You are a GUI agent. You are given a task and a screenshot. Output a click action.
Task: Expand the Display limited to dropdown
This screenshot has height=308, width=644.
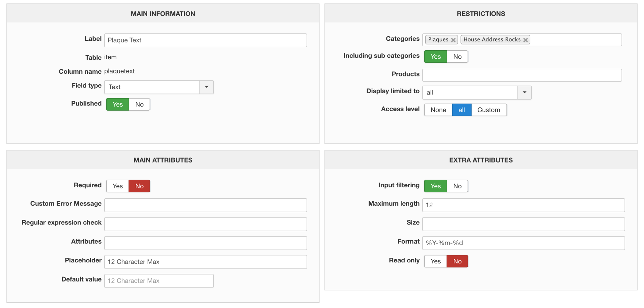tap(525, 93)
